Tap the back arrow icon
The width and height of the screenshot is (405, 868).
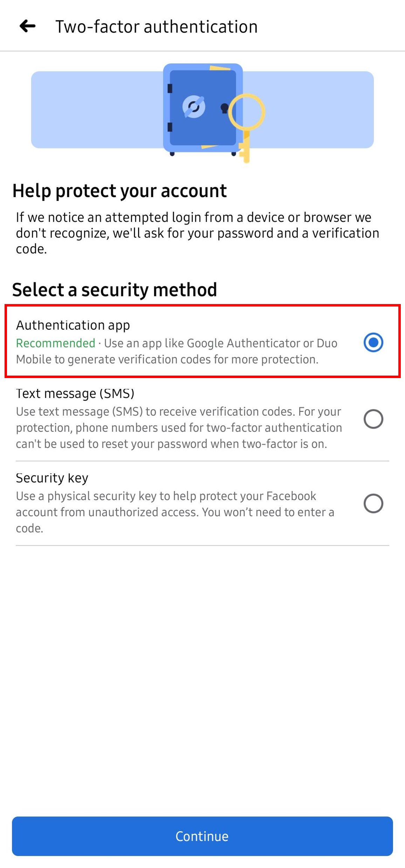coord(27,26)
